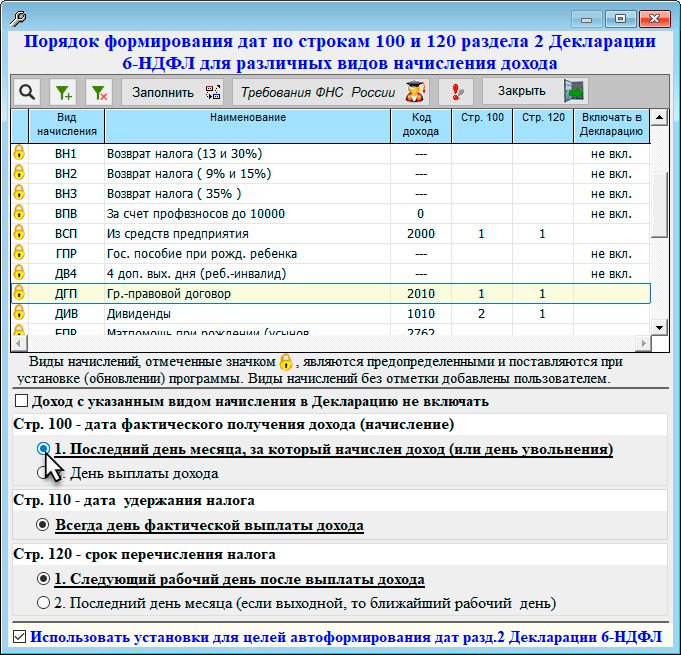Click income code 1010 cell
The height and width of the screenshot is (655, 681).
pos(421,314)
